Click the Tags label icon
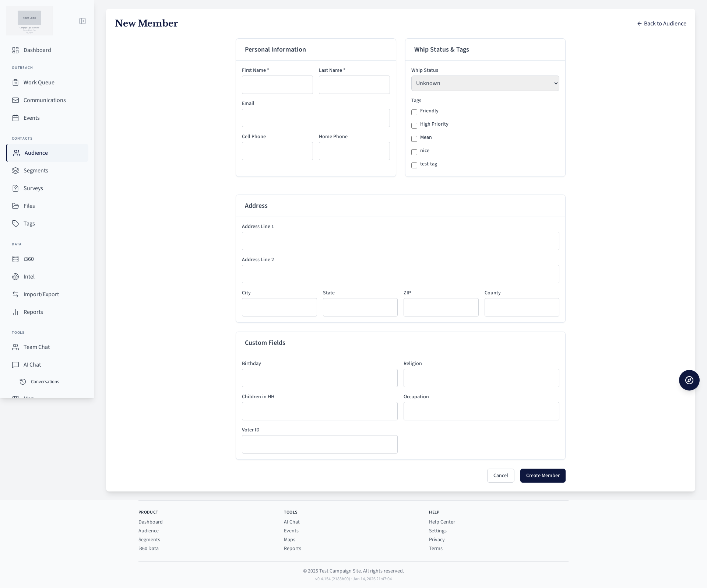This screenshot has width=707, height=588. click(x=15, y=224)
